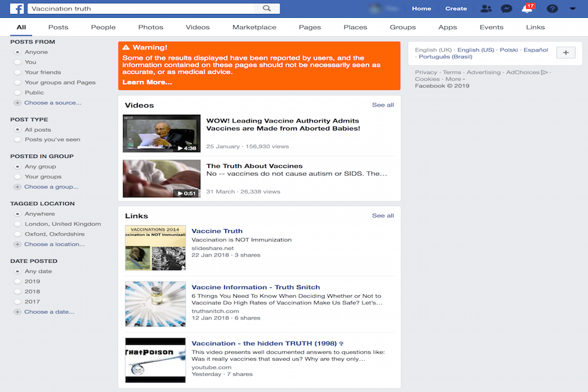
Task: Open the Messenger icon
Action: (x=507, y=9)
